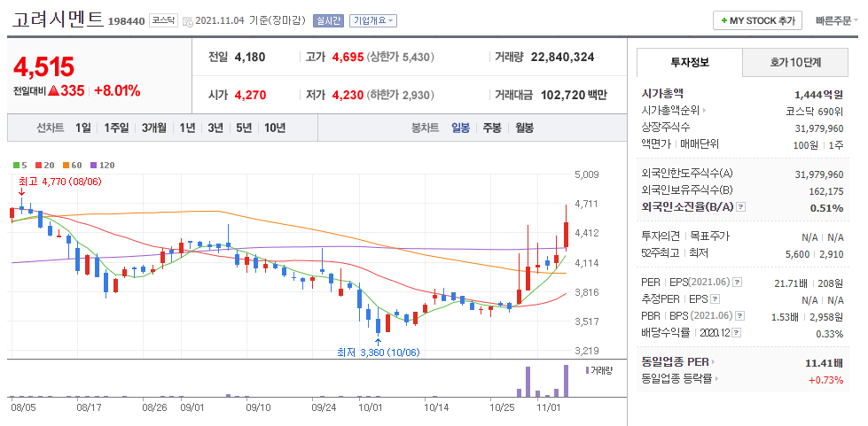This screenshot has width=868, height=426.
Task: Click the 저가 value 4,230
Action: [x=348, y=95]
